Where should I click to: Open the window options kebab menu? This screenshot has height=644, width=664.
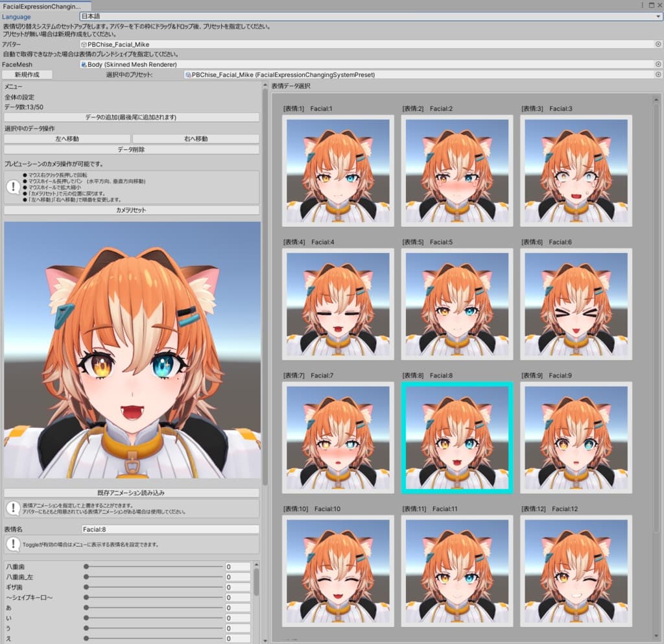[641, 5]
